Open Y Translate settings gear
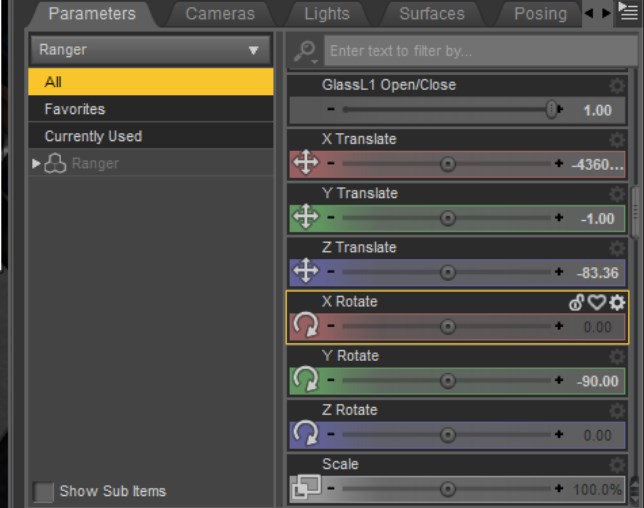Image resolution: width=644 pixels, height=508 pixels. pyautogui.click(x=616, y=194)
